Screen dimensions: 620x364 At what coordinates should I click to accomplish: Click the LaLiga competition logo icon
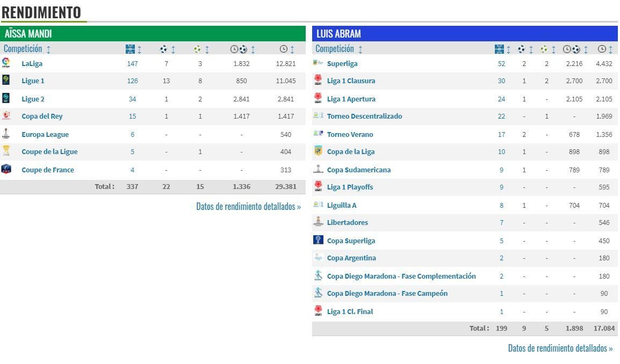(x=6, y=63)
